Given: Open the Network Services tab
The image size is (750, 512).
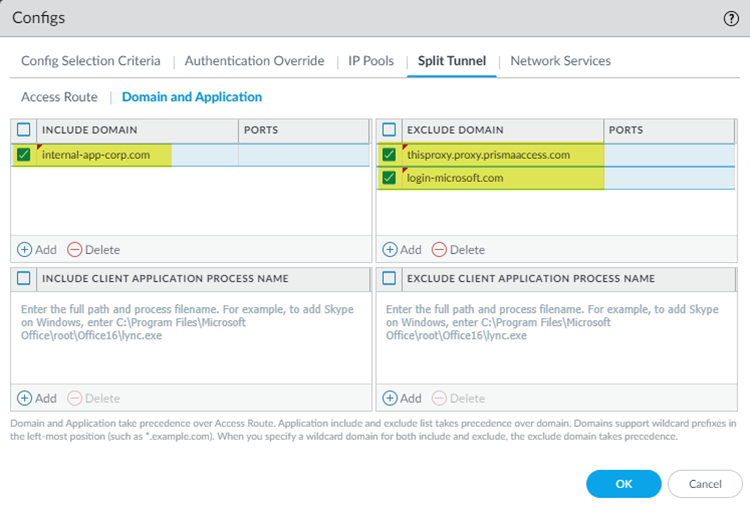Looking at the screenshot, I should tap(560, 61).
